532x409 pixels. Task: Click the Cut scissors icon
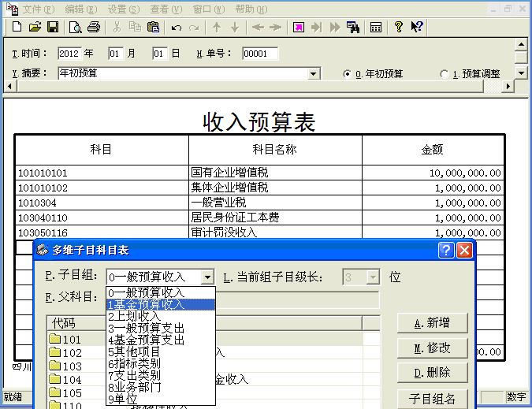point(117,27)
